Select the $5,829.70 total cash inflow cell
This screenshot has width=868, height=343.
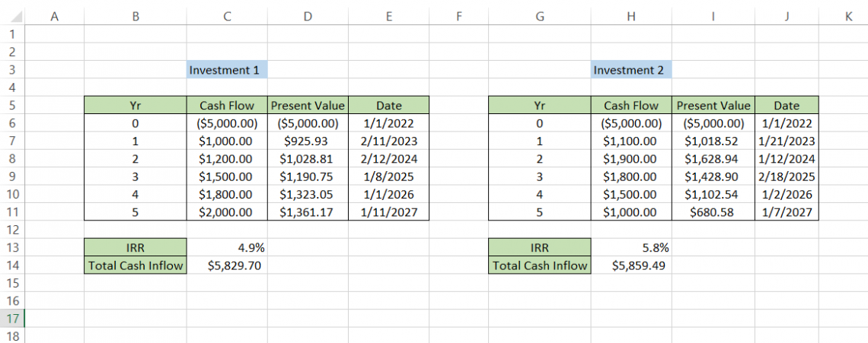point(226,265)
